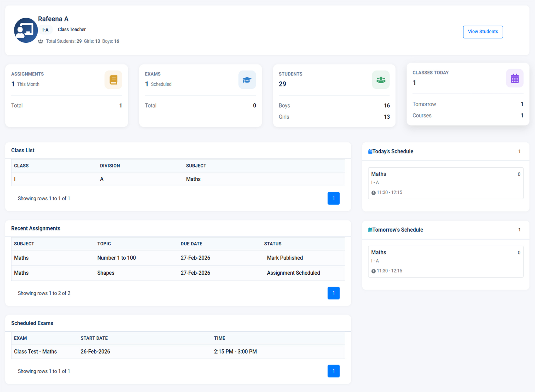
Task: Sort by Division column header
Action: point(110,166)
